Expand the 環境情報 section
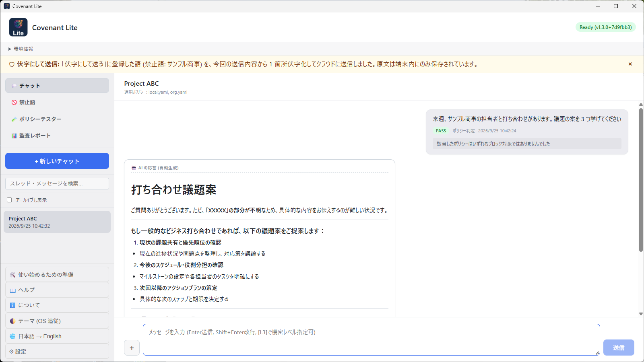This screenshot has width=644, height=362. (21, 49)
